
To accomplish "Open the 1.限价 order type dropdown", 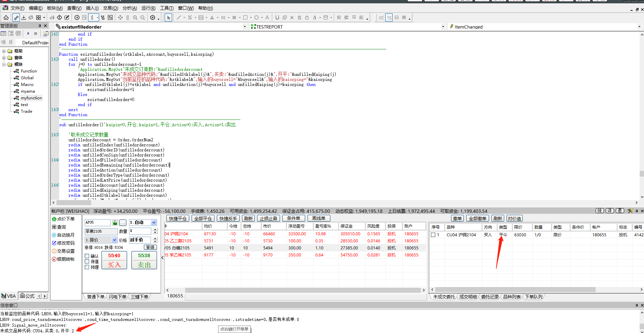I will (x=114, y=240).
